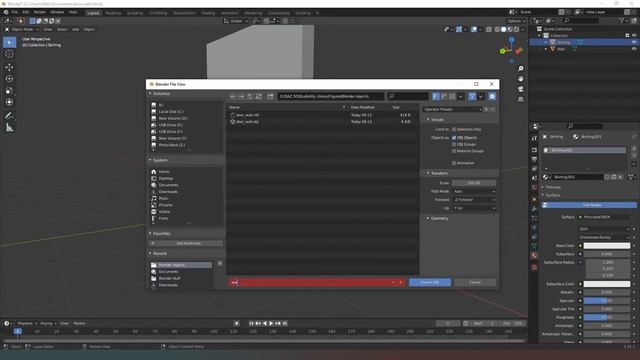Toggle the file browser filter icon

(472, 96)
